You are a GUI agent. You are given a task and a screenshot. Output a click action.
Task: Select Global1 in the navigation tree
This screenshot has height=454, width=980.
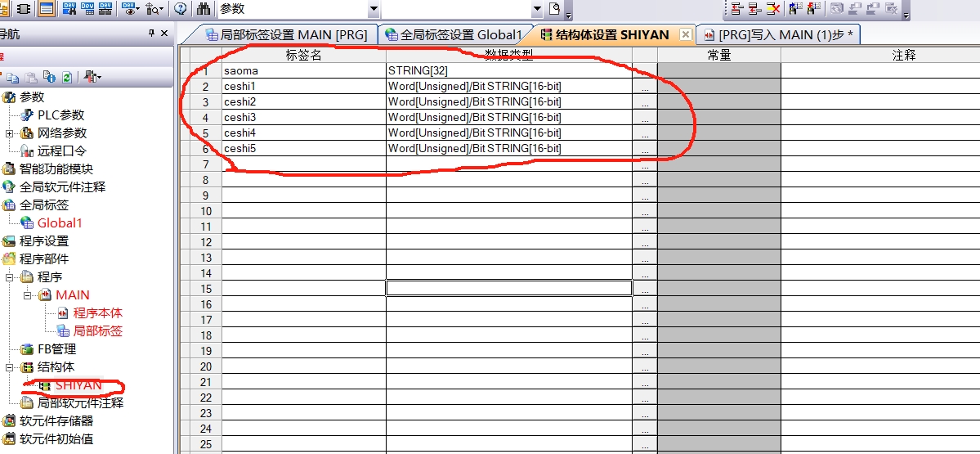tap(60, 223)
